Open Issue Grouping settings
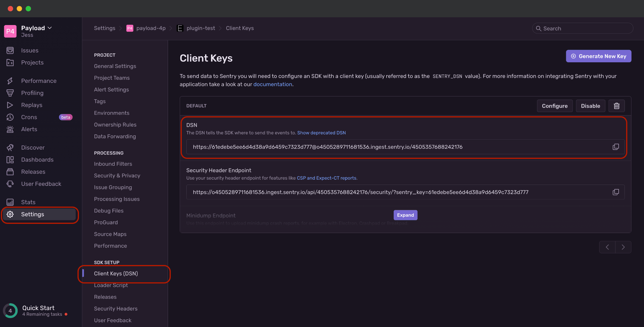 [113, 187]
